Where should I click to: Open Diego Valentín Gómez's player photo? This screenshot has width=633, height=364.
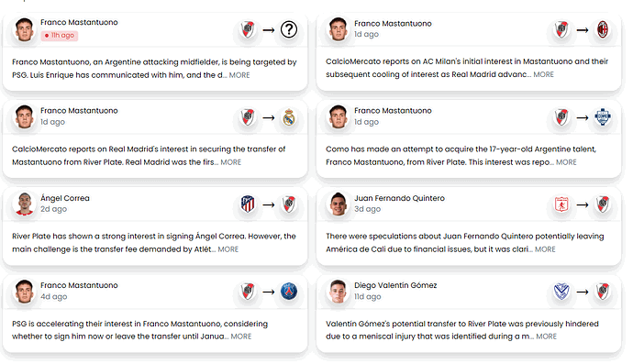click(339, 291)
